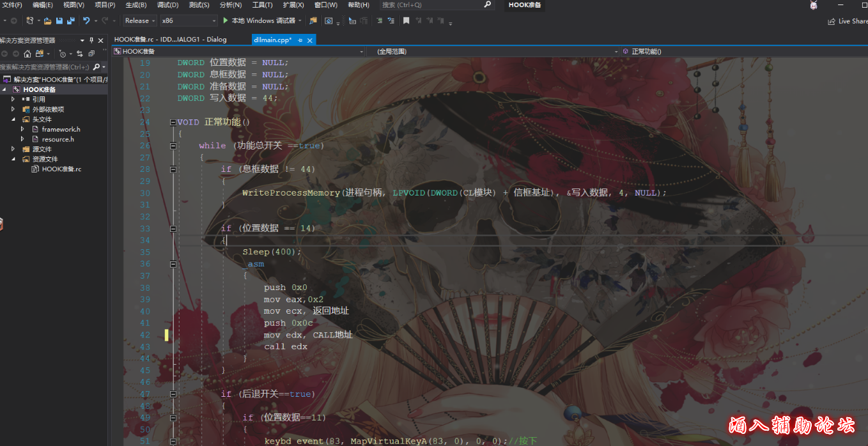The width and height of the screenshot is (868, 446).
Task: Open the Release configuration dropdown
Action: pyautogui.click(x=140, y=20)
